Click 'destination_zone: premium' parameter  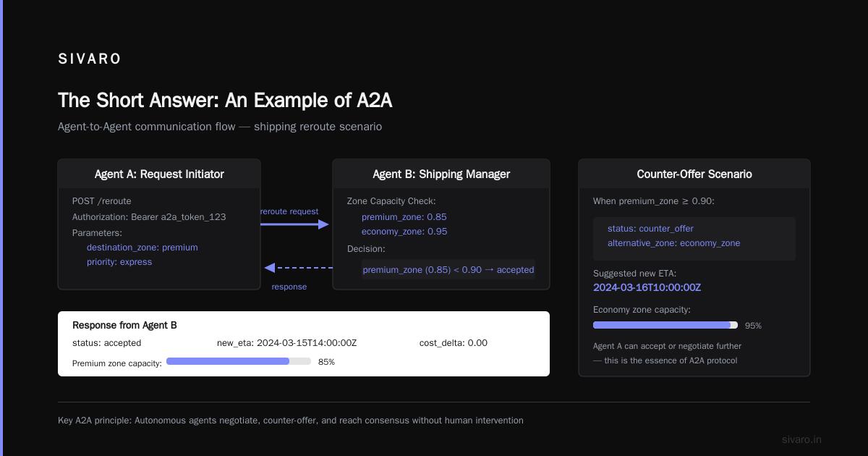[x=142, y=248]
